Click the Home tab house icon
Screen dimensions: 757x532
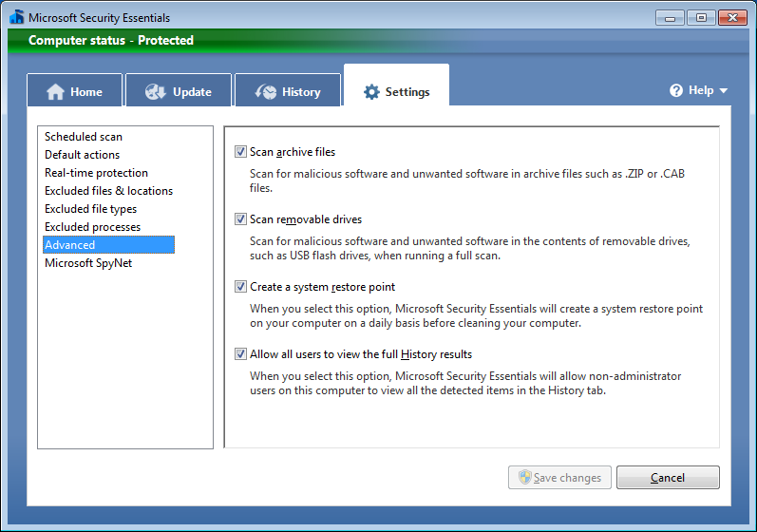(x=56, y=92)
